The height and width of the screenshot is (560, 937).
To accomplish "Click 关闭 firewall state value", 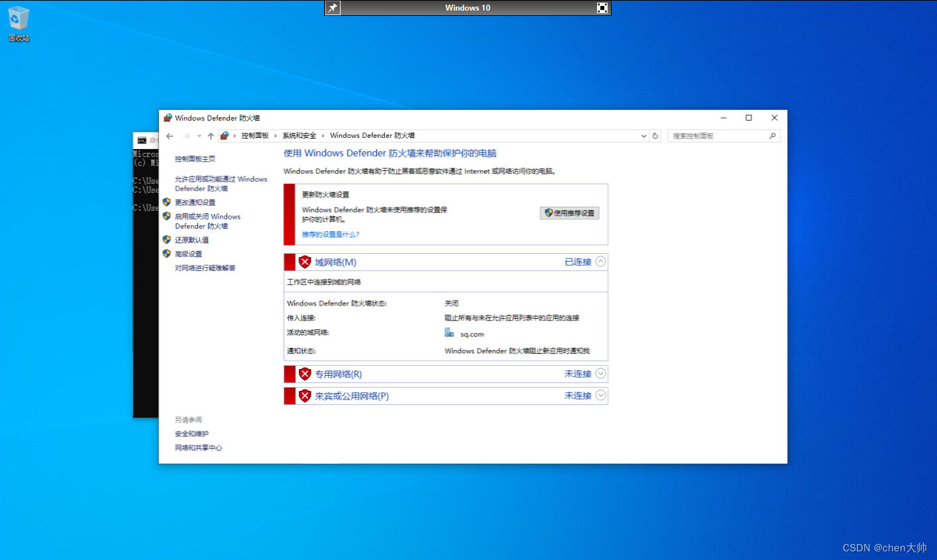I will [451, 304].
